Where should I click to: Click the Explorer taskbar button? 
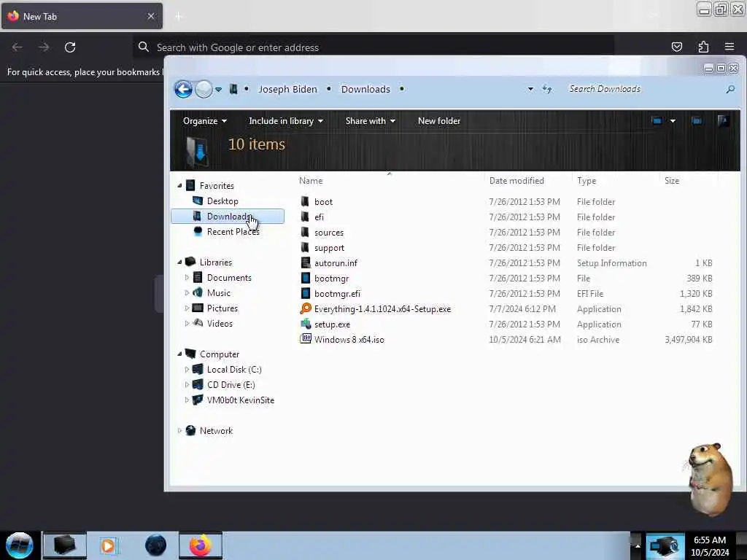[x=65, y=545]
